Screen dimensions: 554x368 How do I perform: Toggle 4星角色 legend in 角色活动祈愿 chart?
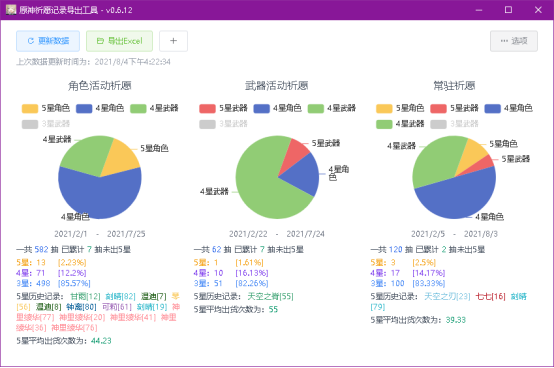100,108
